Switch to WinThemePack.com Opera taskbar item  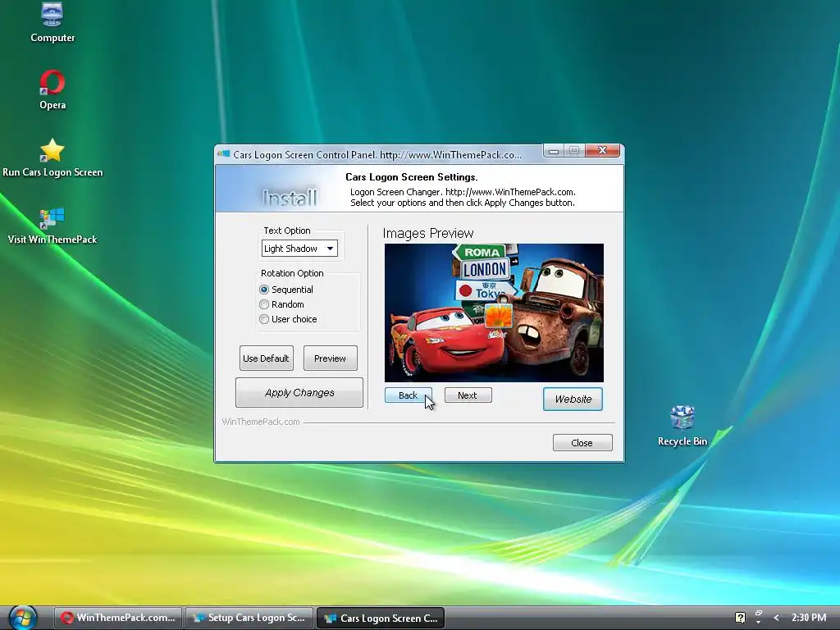(x=118, y=618)
